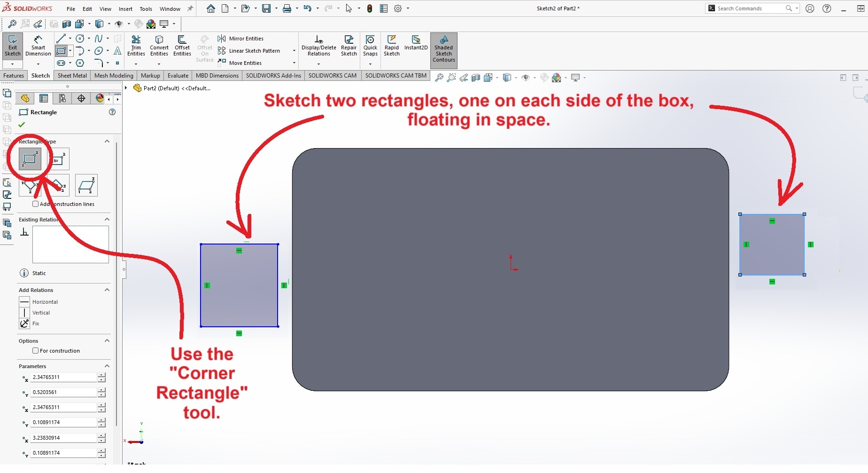Select the Smart Dimension tool
This screenshot has height=473, width=868.
tap(38, 46)
